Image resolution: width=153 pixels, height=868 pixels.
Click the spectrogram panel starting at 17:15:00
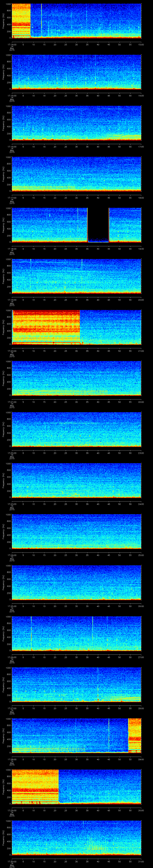click(76, 72)
